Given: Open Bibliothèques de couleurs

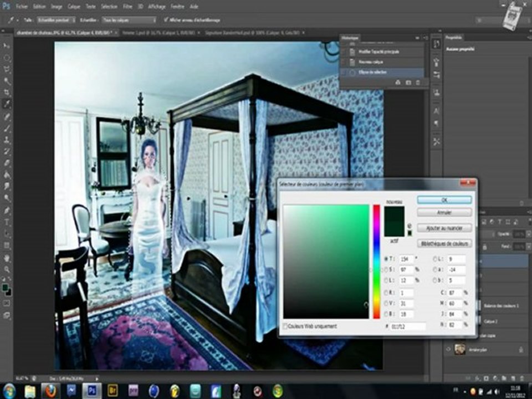Looking at the screenshot, I should pos(444,243).
